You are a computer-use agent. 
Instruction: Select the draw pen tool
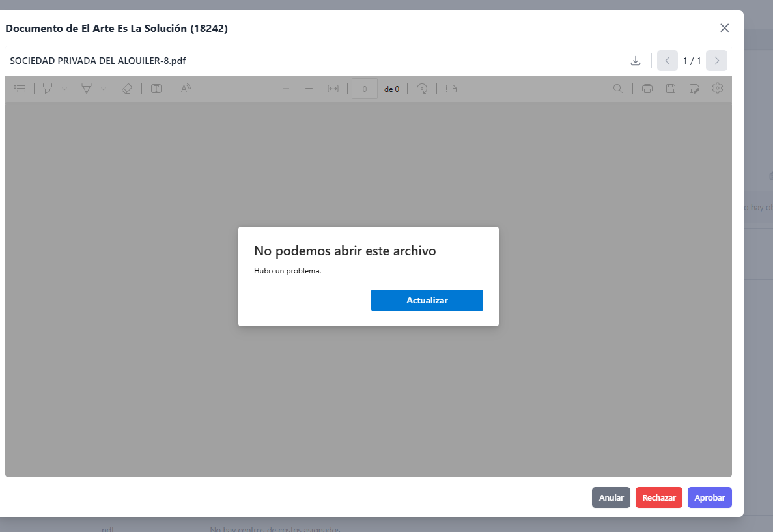(87, 89)
